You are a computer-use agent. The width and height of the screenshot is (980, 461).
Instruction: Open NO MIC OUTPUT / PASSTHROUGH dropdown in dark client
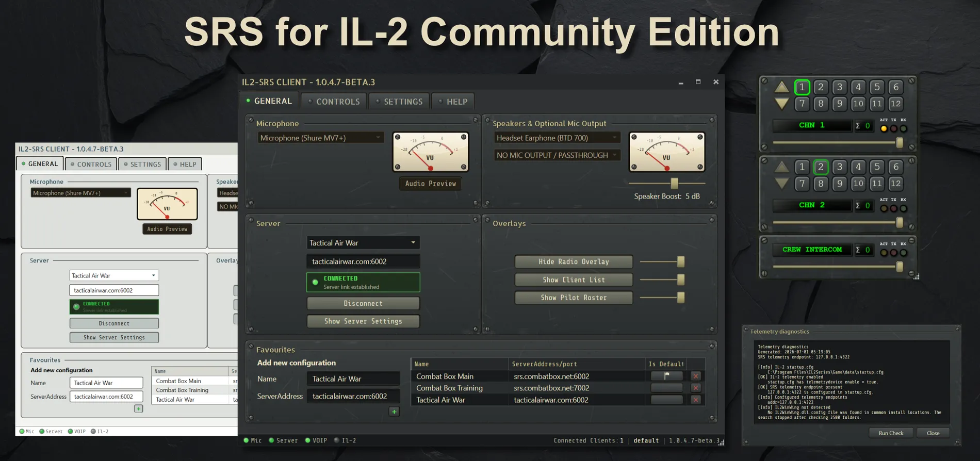coord(557,155)
